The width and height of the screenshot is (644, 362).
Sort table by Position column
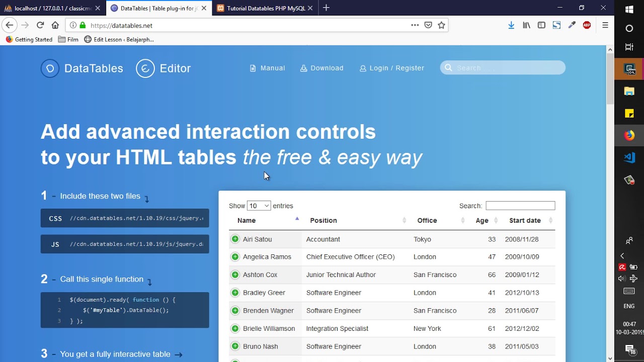[355, 220]
